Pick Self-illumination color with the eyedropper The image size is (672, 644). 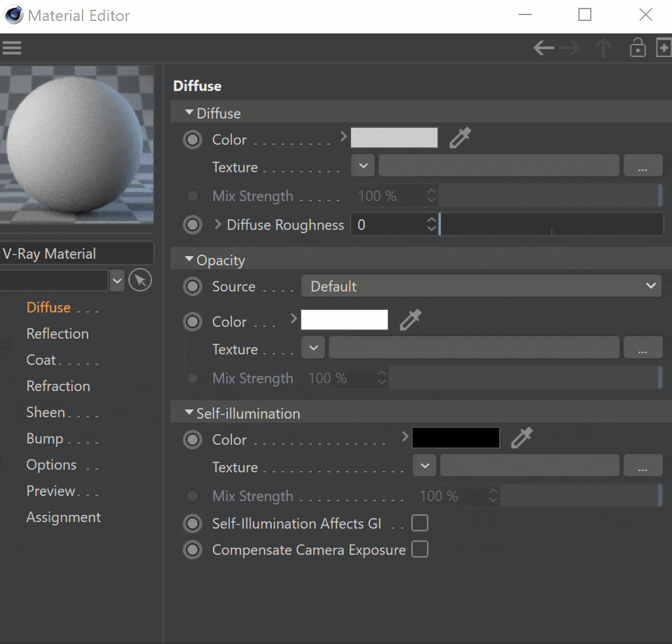522,438
